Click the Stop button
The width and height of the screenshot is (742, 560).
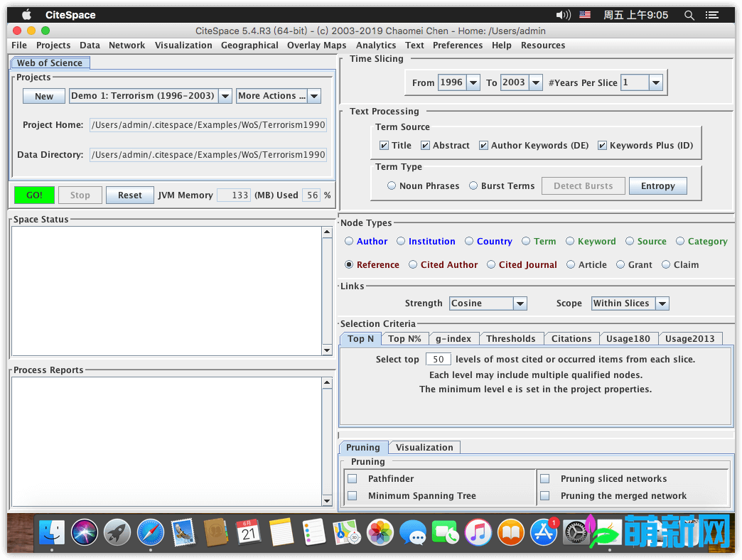80,195
